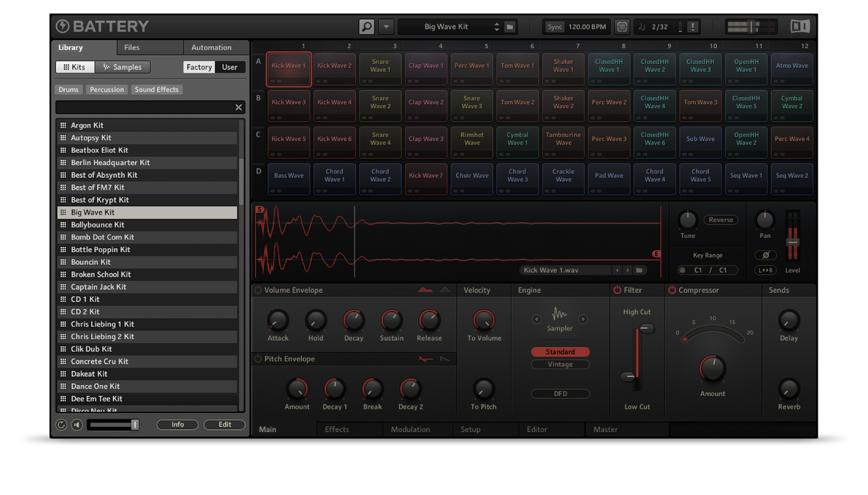Viewport: 868px width, 495px height.
Task: Click the quantize square icon next to the BPM
Action: pos(622,27)
